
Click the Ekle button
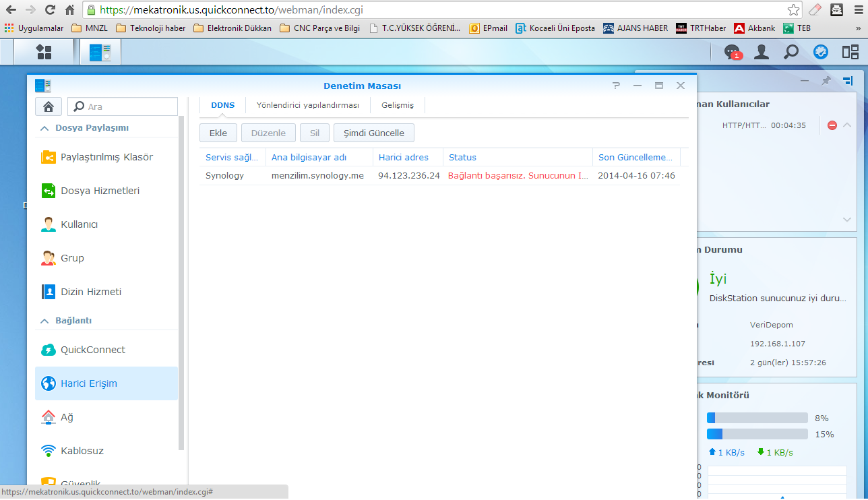click(218, 133)
